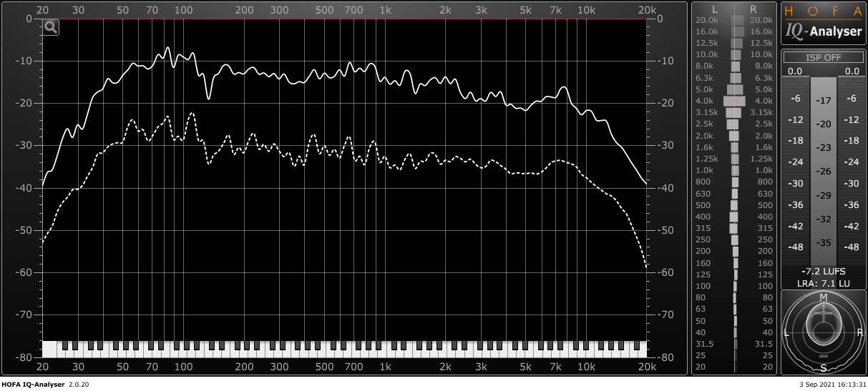The height and width of the screenshot is (391, 868).
Task: Click the red 0 dB line atop the spectrum
Action: [344, 19]
